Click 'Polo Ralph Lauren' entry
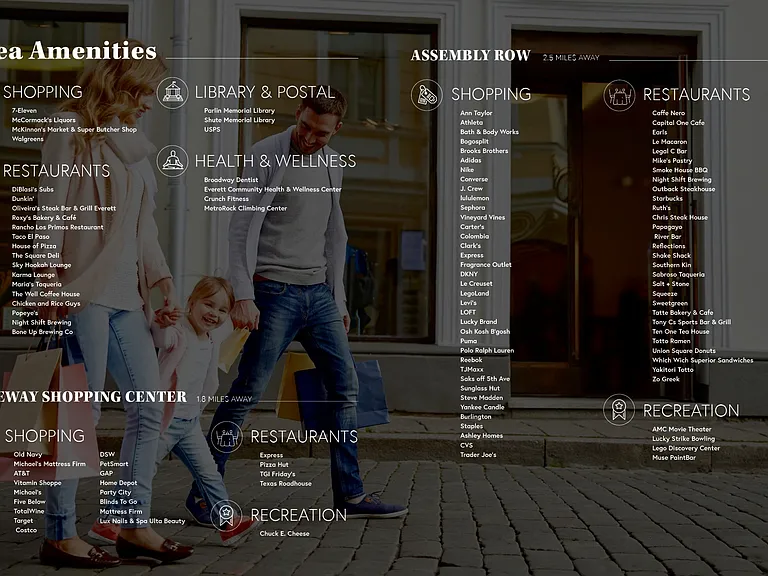This screenshot has height=576, width=768. [487, 350]
